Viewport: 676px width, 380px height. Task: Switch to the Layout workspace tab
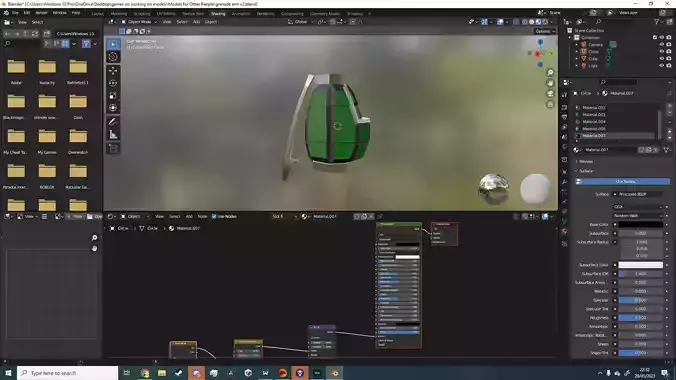click(x=98, y=14)
